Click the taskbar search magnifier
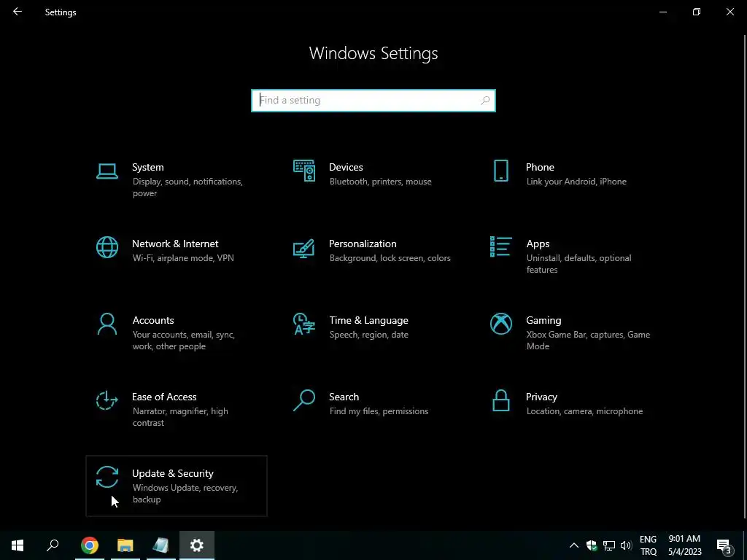 [53, 545]
